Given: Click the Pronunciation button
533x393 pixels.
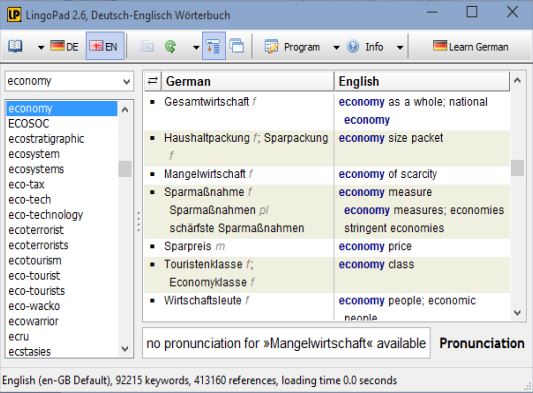Looking at the screenshot, I should [481, 343].
